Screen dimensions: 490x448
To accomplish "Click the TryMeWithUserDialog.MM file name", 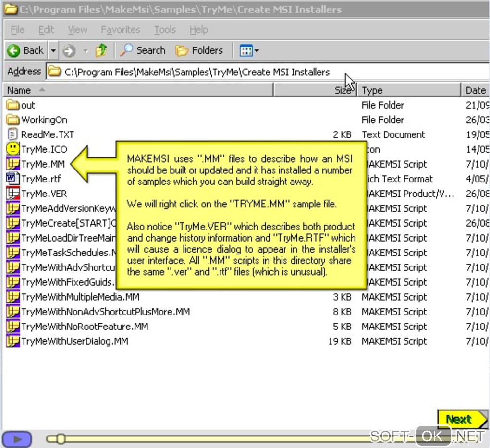I will (x=74, y=341).
